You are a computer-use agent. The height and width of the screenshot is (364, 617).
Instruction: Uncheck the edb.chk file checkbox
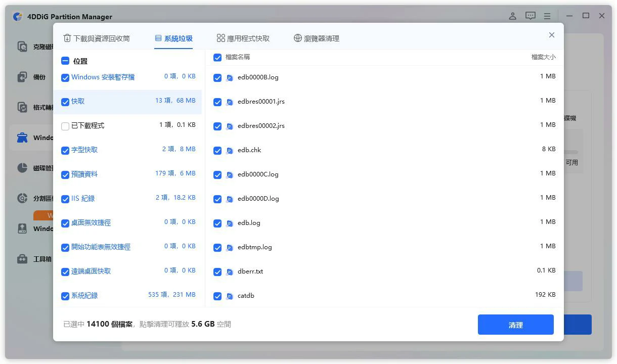[217, 151]
